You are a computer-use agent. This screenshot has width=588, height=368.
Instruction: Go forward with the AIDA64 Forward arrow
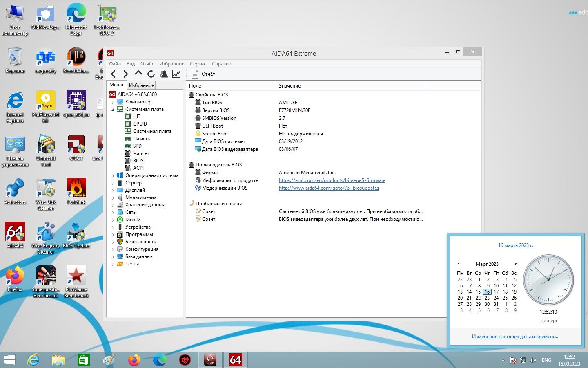[126, 74]
